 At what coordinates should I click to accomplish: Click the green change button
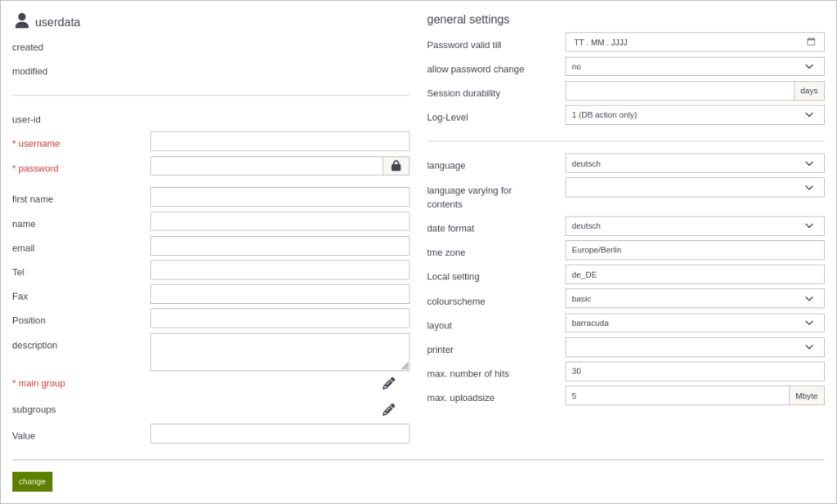click(x=32, y=482)
